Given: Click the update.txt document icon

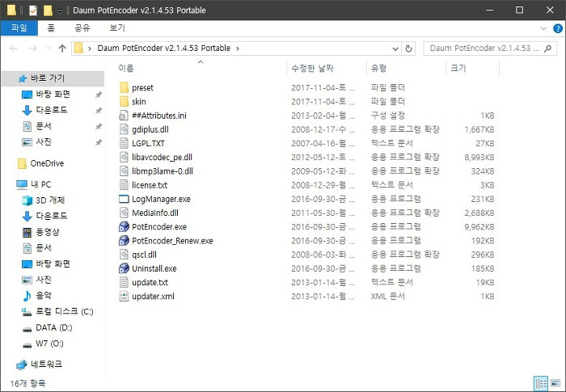Looking at the screenshot, I should pos(124,282).
